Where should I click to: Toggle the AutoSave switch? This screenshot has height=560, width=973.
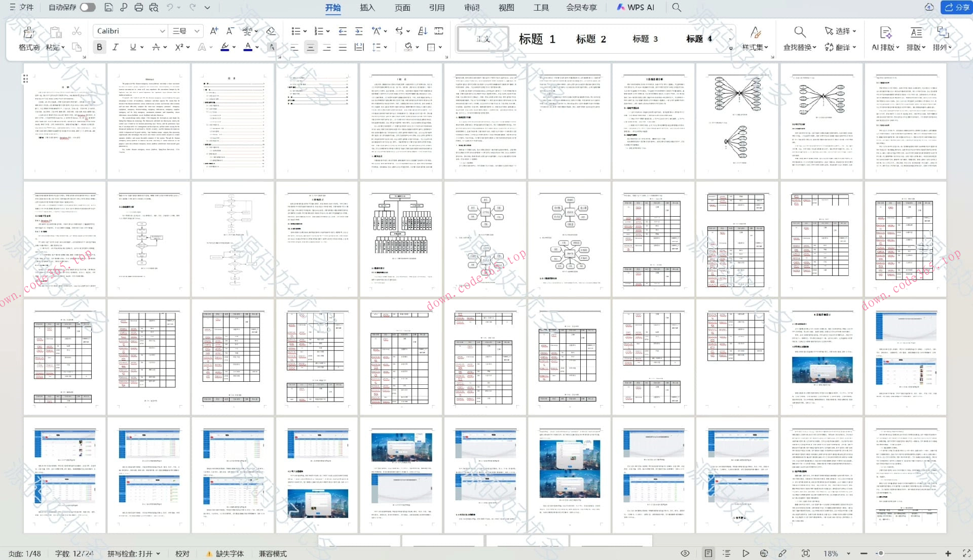pos(87,7)
